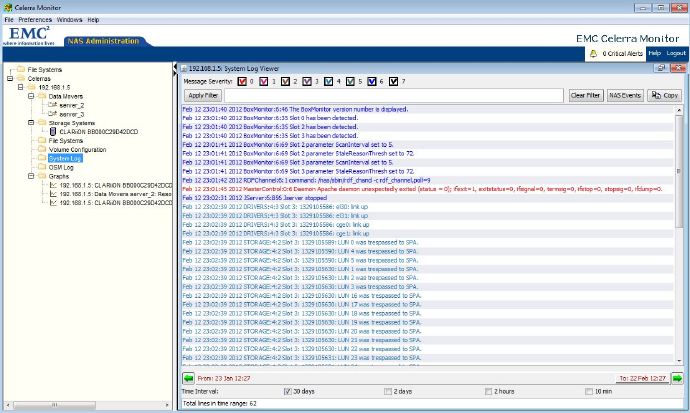Select File Systems under 192.168.1.5

[66, 141]
